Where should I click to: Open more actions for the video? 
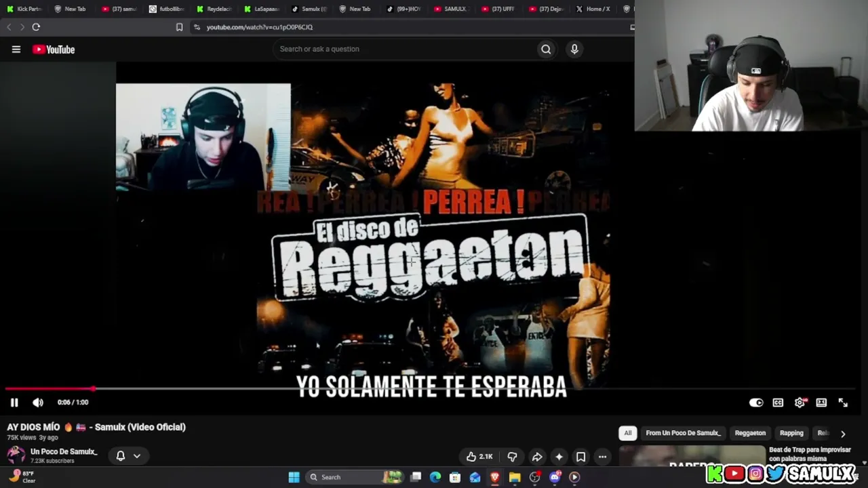point(602,457)
